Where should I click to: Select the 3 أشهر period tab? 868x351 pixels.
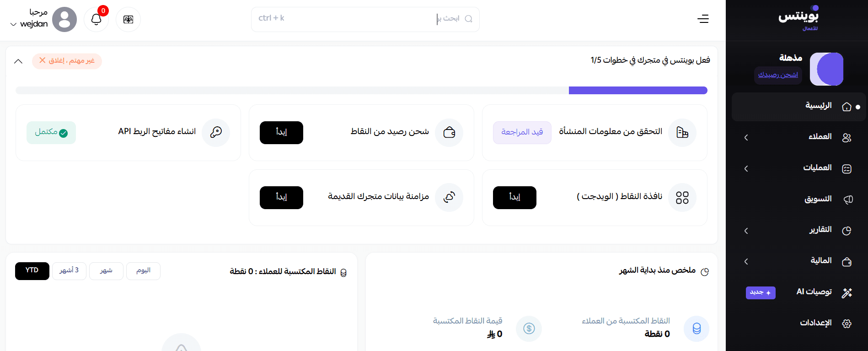(x=69, y=271)
